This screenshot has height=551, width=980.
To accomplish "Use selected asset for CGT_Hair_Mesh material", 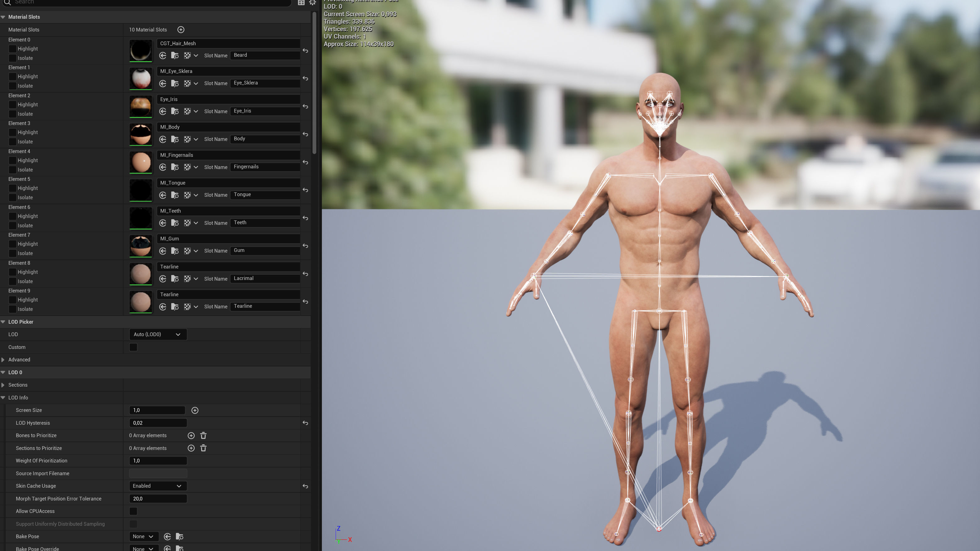I will (163, 56).
